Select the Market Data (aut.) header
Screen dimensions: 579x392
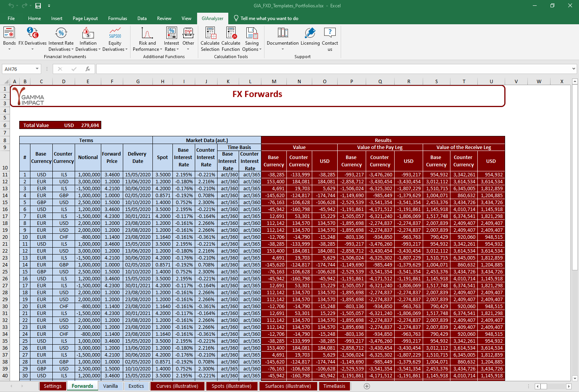(x=207, y=140)
